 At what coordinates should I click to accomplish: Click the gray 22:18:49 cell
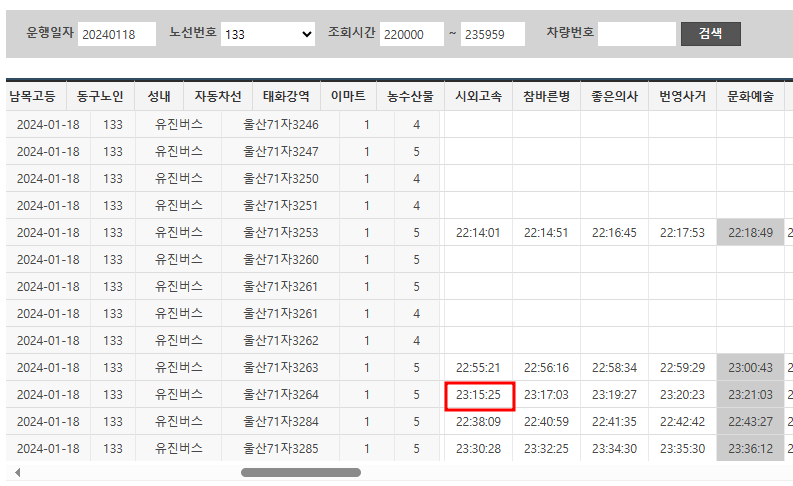[750, 233]
